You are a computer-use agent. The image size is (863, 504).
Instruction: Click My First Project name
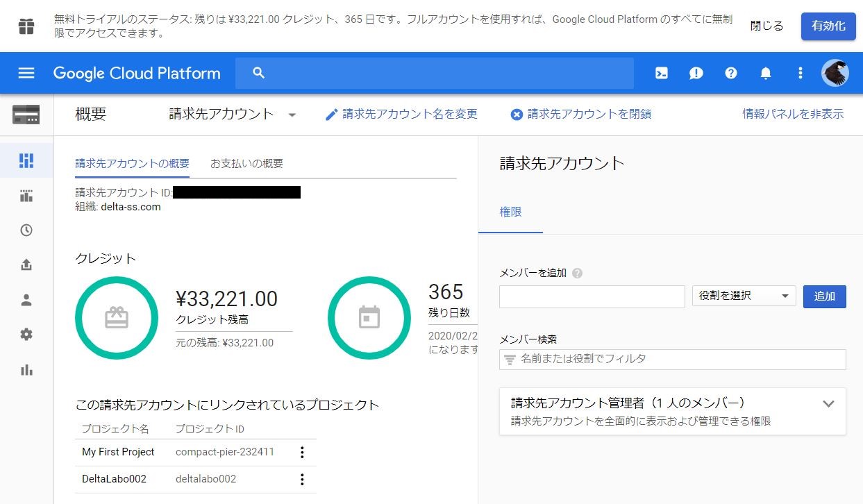click(118, 452)
